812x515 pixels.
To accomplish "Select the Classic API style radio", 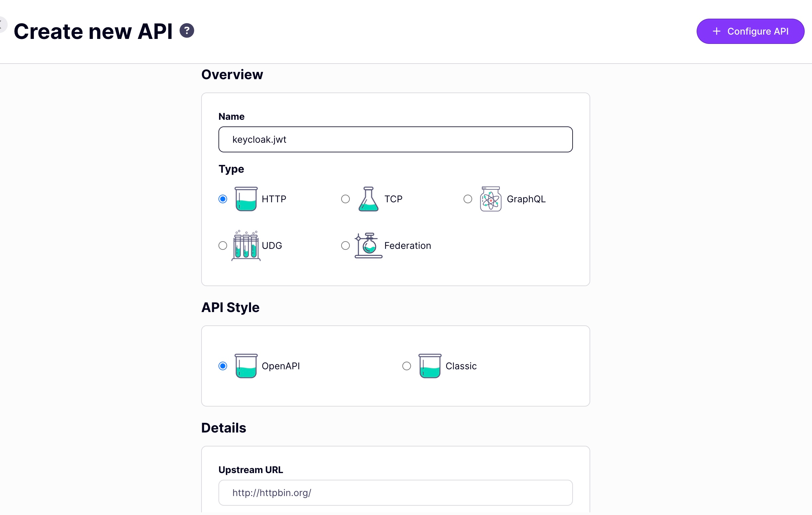I will pyautogui.click(x=406, y=366).
